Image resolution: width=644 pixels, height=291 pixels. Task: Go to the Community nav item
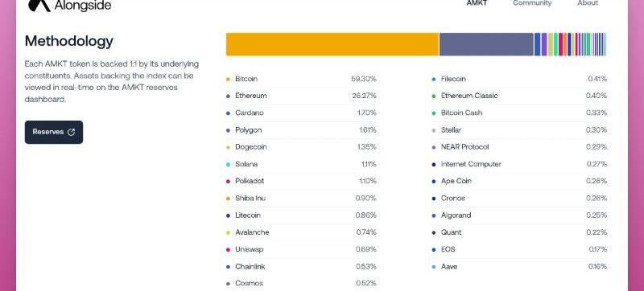click(532, 3)
